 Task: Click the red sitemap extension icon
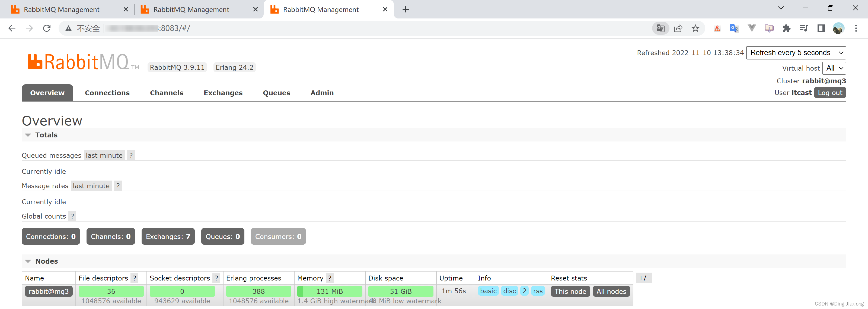click(x=717, y=28)
